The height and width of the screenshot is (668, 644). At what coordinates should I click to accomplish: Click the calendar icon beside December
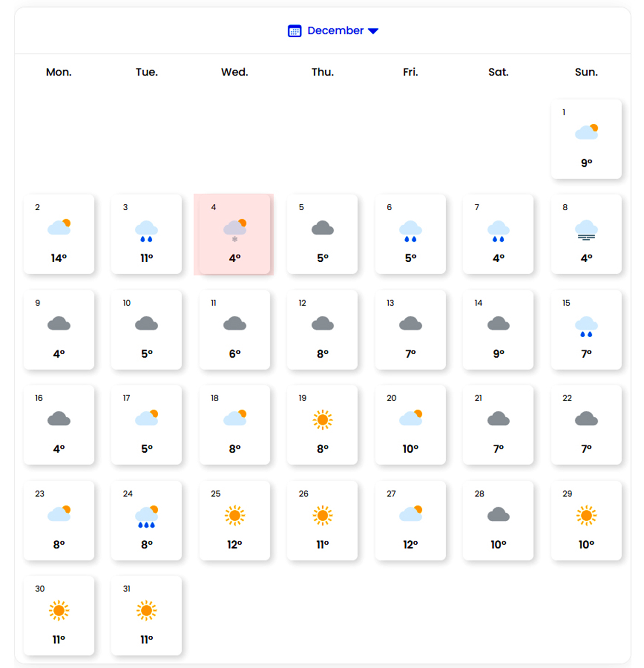(294, 31)
